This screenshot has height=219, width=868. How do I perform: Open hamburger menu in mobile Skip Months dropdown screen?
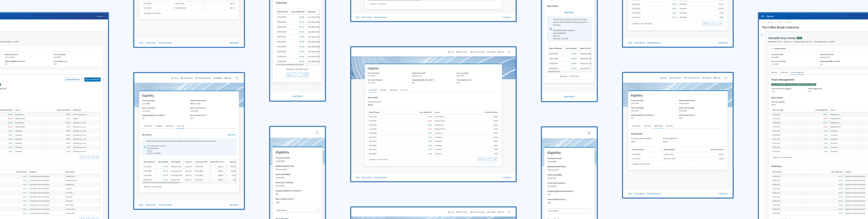pyautogui.click(x=317, y=132)
